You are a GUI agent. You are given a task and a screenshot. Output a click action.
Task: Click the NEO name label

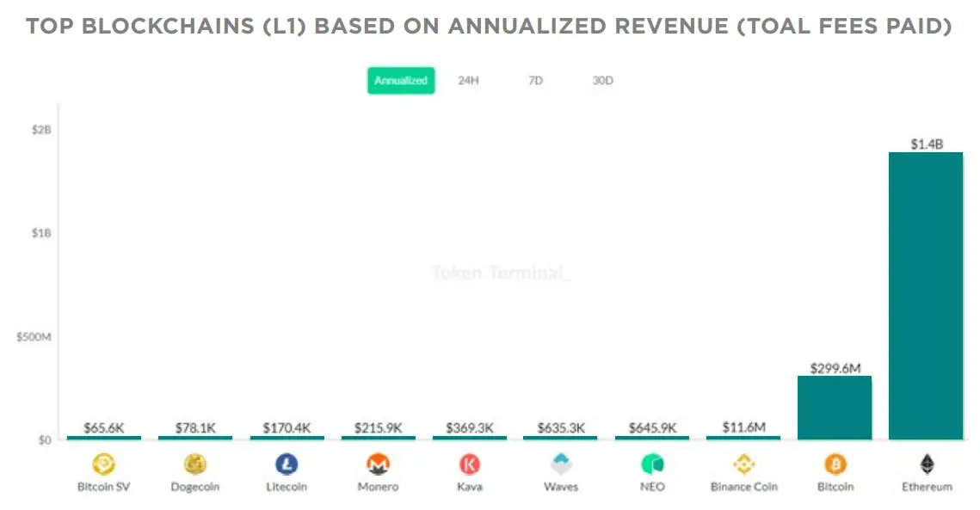click(652, 487)
